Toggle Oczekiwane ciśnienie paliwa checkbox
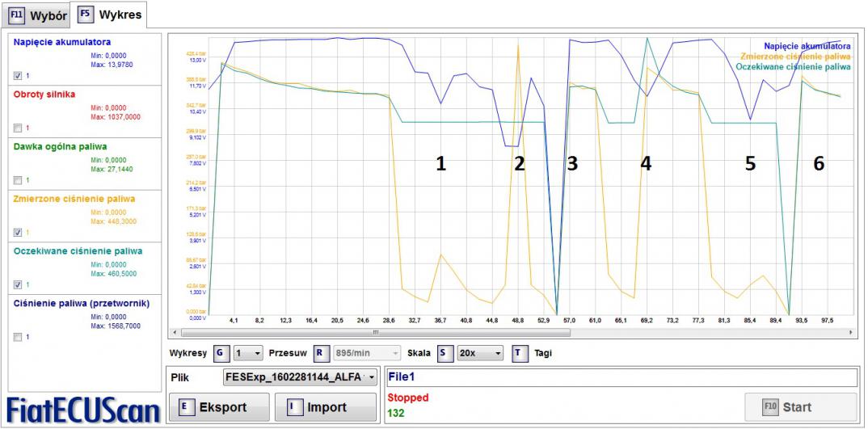The width and height of the screenshot is (868, 429). (18, 285)
